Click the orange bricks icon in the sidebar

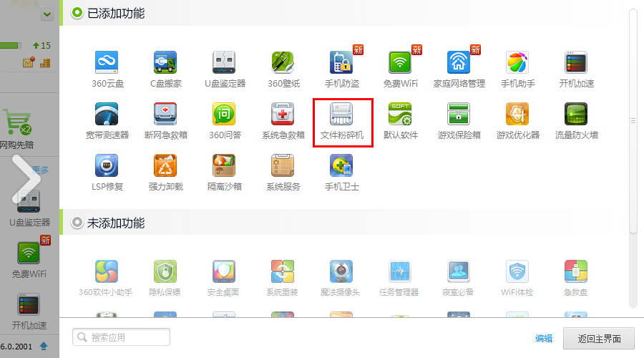(x=45, y=63)
